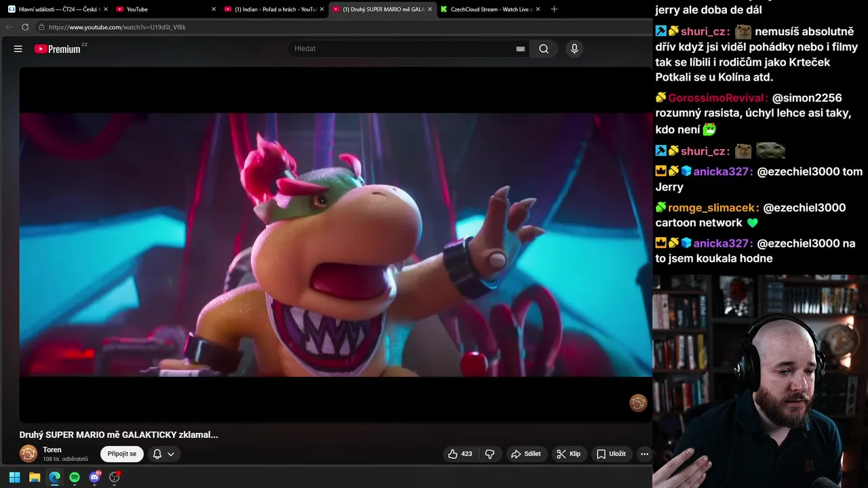
Task: Open File Explorer from taskbar
Action: click(x=35, y=477)
